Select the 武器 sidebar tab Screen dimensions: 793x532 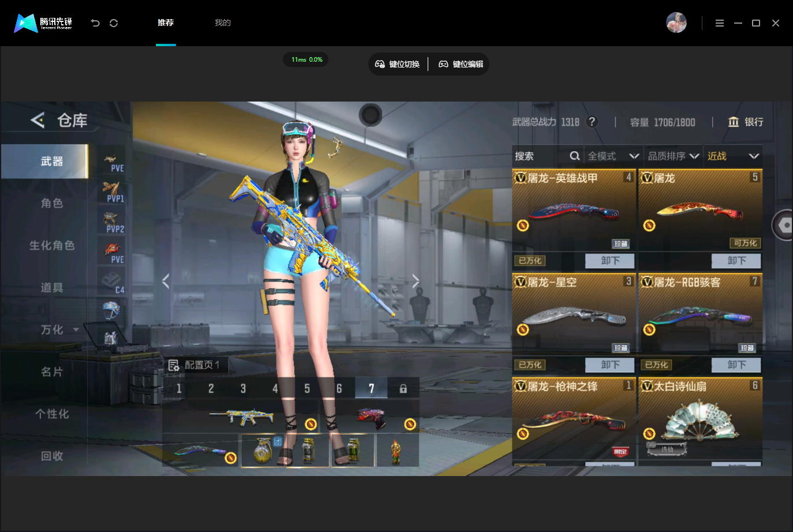(44, 162)
